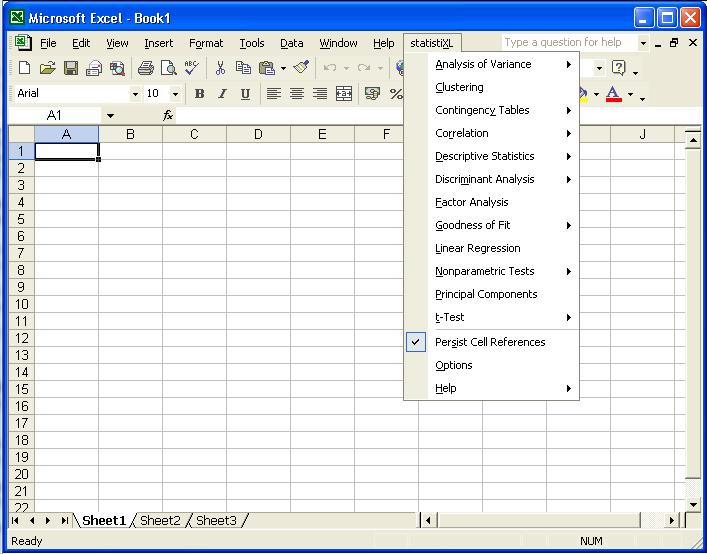Open Descriptive Statistics submenu
Screen dimensions: 707x554
click(491, 156)
